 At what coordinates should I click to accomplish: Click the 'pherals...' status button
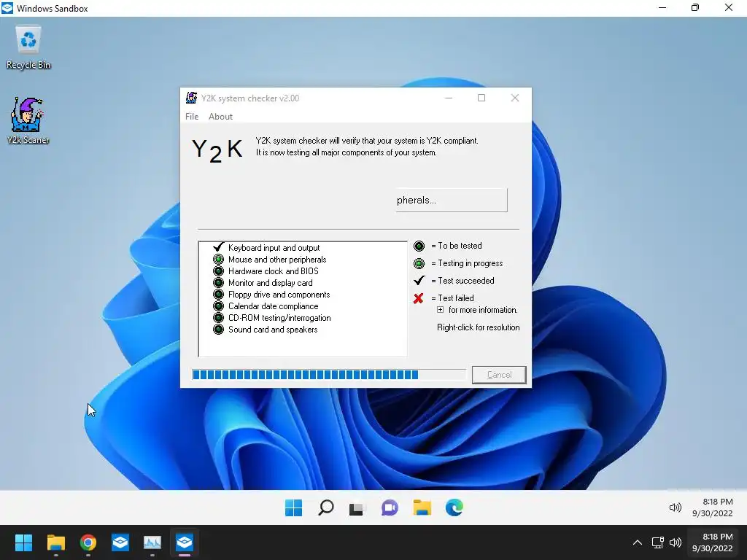tap(451, 200)
